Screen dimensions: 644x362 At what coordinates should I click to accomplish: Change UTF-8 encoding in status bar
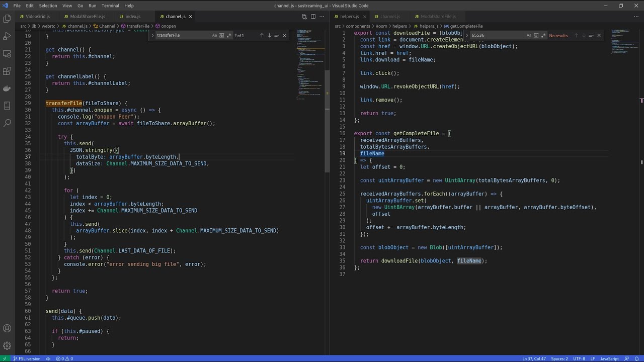tap(579, 358)
